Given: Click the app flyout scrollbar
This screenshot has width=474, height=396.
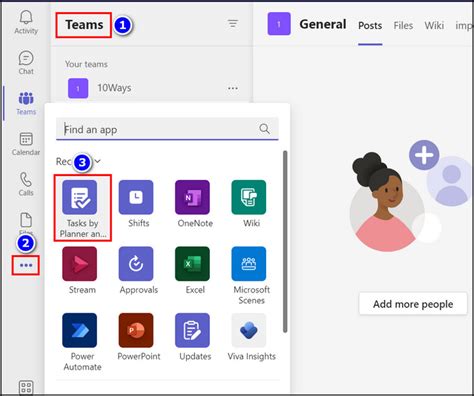Looking at the screenshot, I should tap(285, 241).
